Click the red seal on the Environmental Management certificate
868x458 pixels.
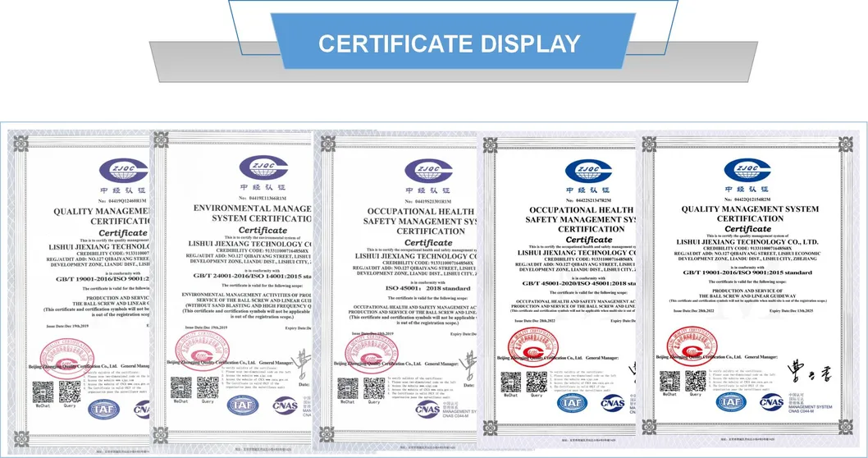202,352
